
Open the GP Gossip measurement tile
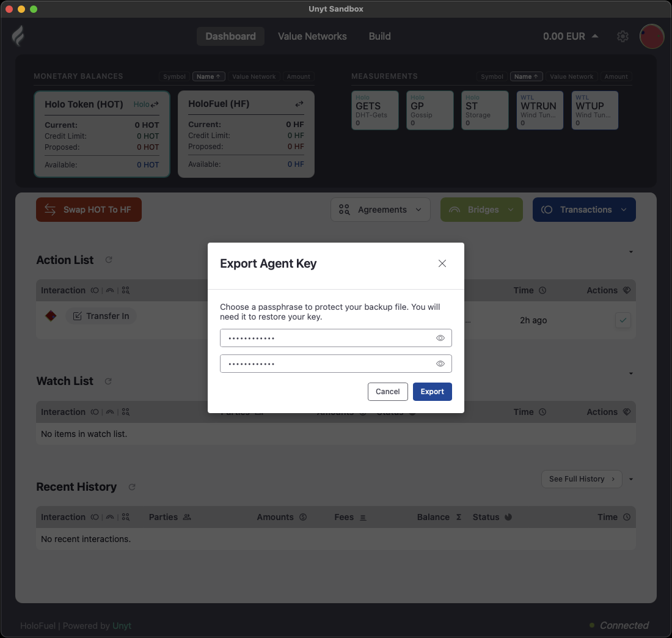click(x=430, y=110)
